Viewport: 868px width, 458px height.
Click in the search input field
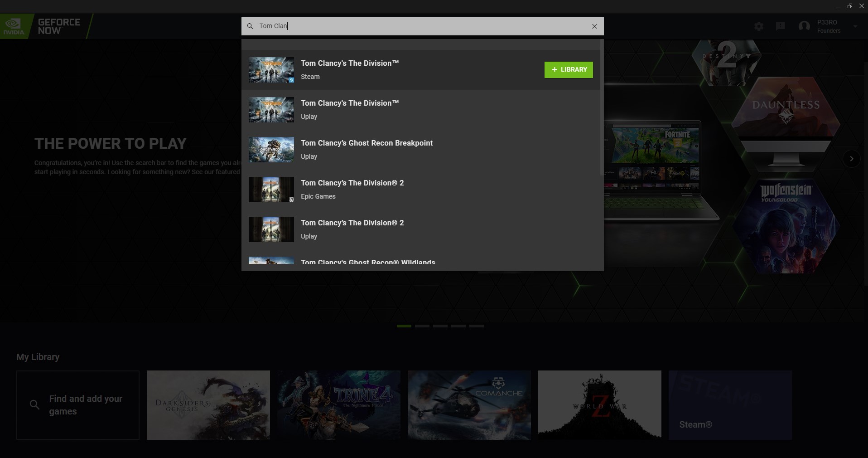422,26
